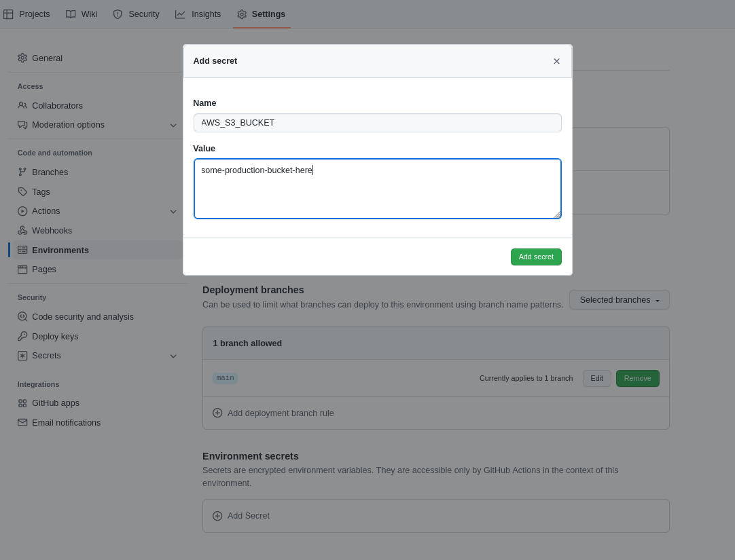Click plus icon beside Add Secret
Viewport: 735px width, 560px height.
click(x=217, y=515)
